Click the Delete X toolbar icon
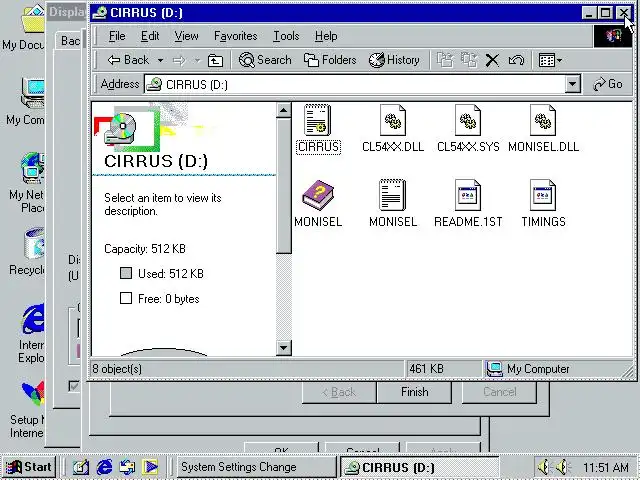 click(x=492, y=61)
